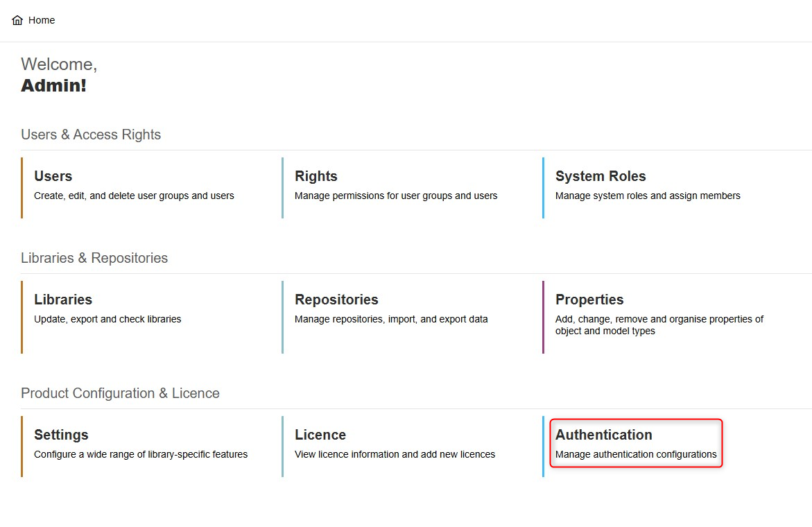The image size is (812, 527).
Task: Open the Users tile
Action: [x=53, y=176]
